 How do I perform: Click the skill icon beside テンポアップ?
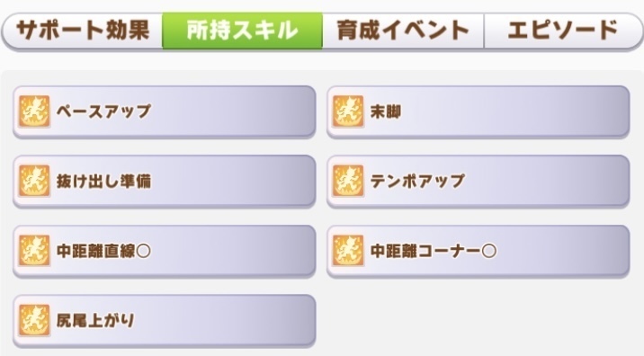click(x=348, y=181)
